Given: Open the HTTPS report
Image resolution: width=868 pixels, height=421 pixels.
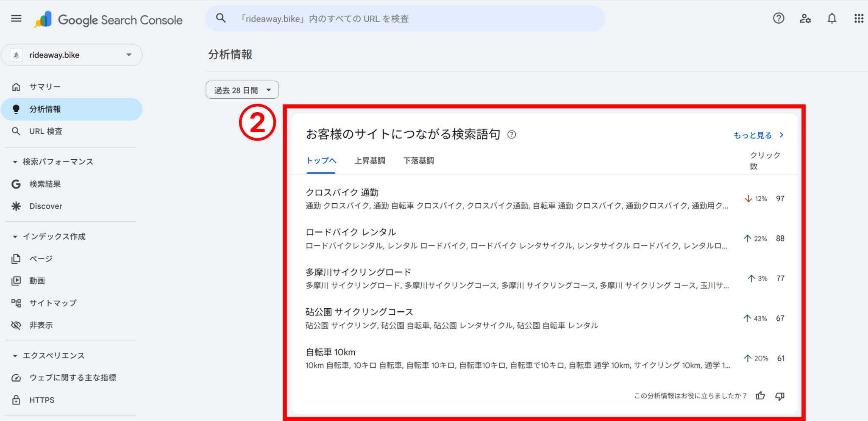Looking at the screenshot, I should (x=41, y=399).
